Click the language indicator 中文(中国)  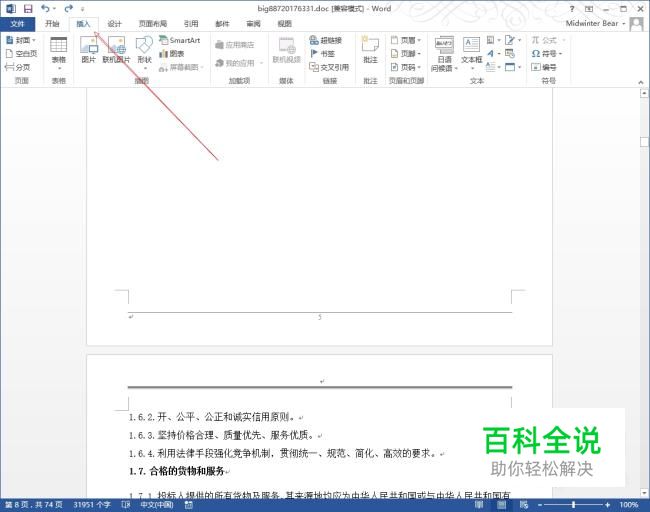coord(157,505)
